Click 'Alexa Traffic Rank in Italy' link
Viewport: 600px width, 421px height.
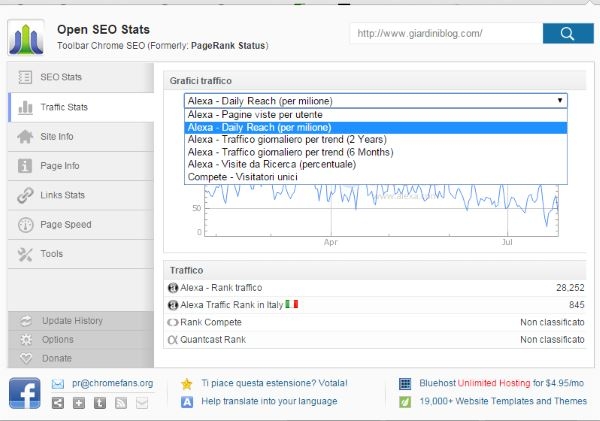click(x=232, y=305)
